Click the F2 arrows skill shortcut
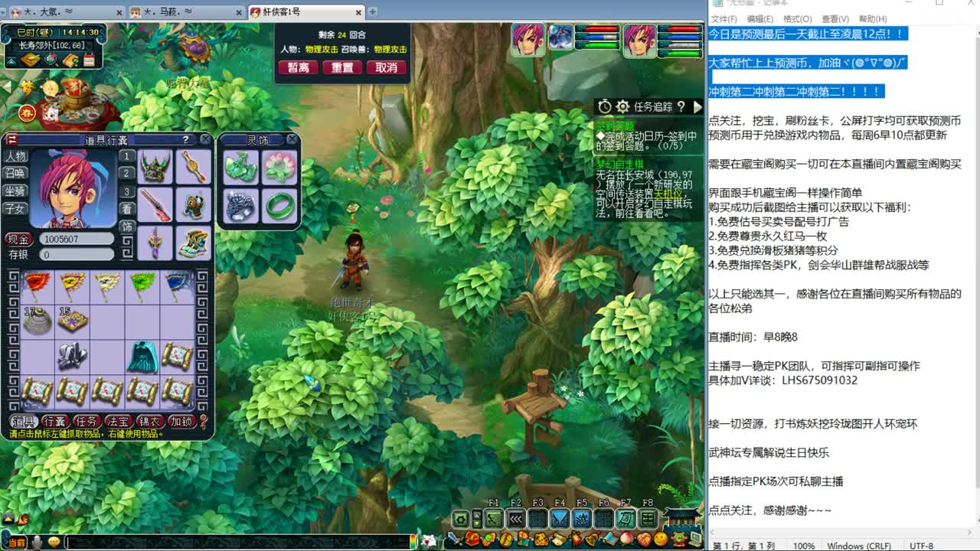980x551 pixels. coord(515,519)
